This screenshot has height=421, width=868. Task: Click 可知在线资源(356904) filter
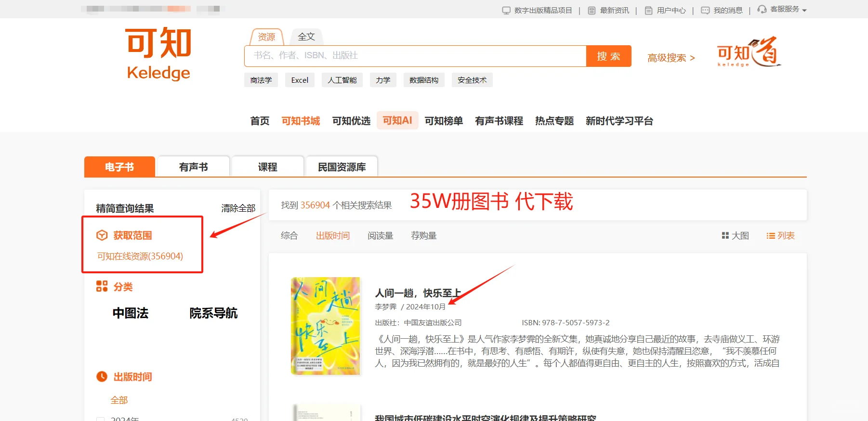point(140,256)
